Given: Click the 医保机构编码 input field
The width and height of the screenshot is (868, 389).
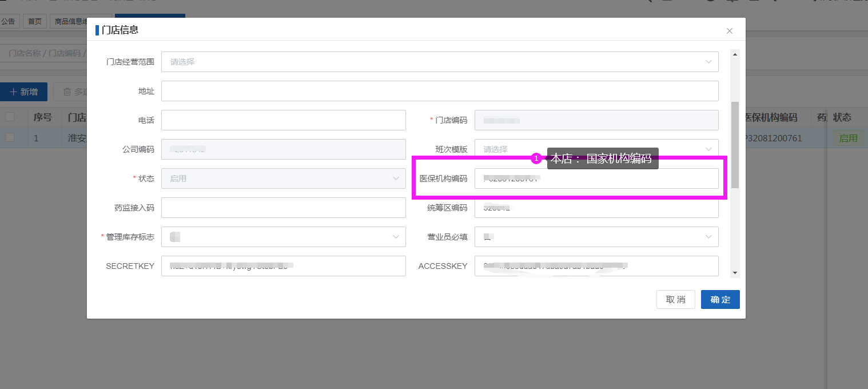Looking at the screenshot, I should (596, 178).
